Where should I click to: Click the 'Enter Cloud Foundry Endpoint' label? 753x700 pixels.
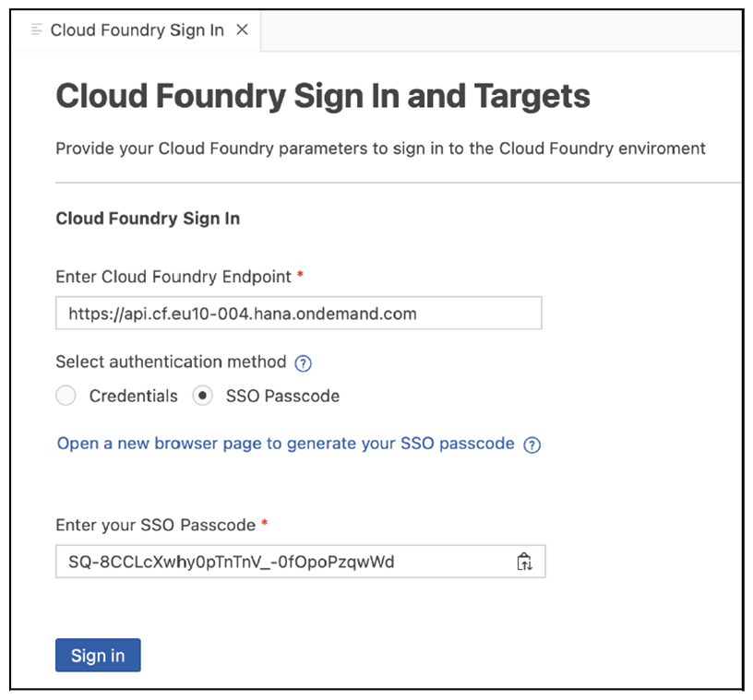coord(173,277)
